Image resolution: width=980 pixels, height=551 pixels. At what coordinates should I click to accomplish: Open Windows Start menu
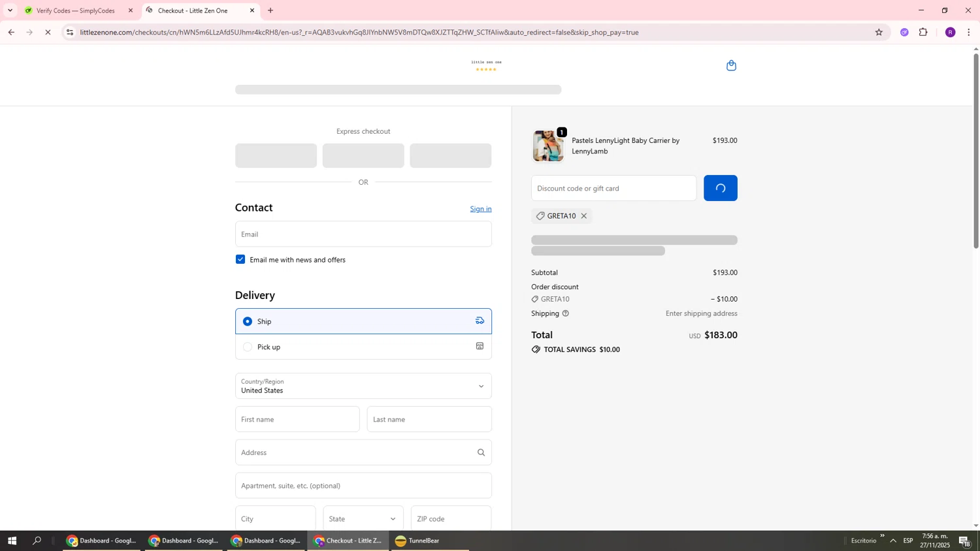tap(12, 541)
